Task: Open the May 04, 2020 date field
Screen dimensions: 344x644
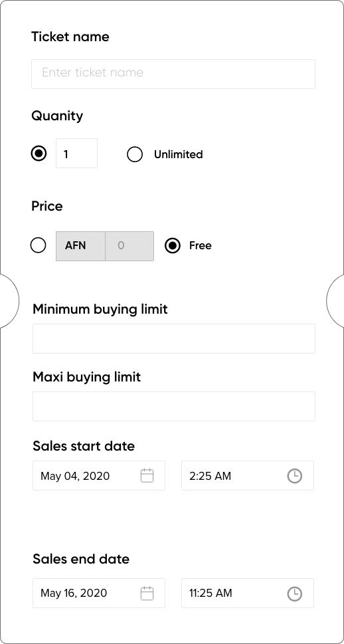Action: coord(99,476)
